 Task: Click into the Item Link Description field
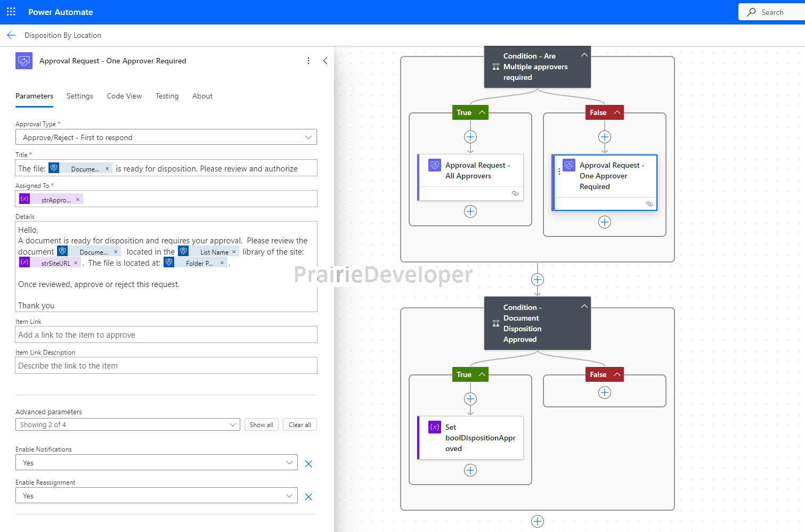166,366
